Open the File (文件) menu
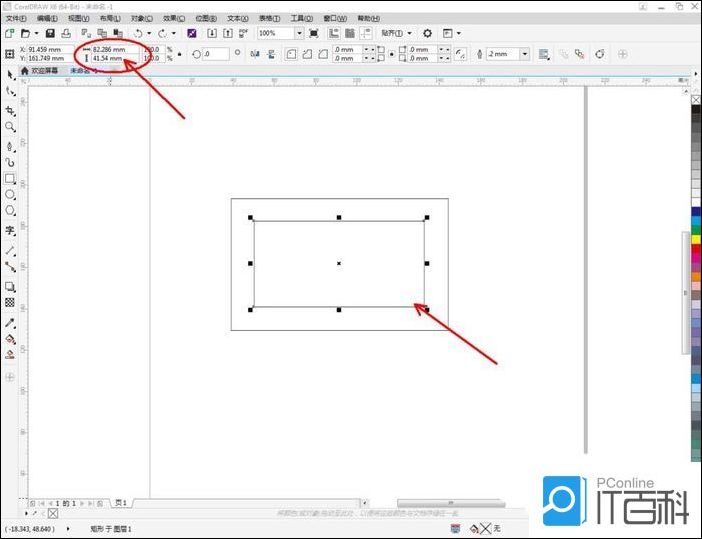Image resolution: width=702 pixels, height=539 pixels. pyautogui.click(x=16, y=18)
